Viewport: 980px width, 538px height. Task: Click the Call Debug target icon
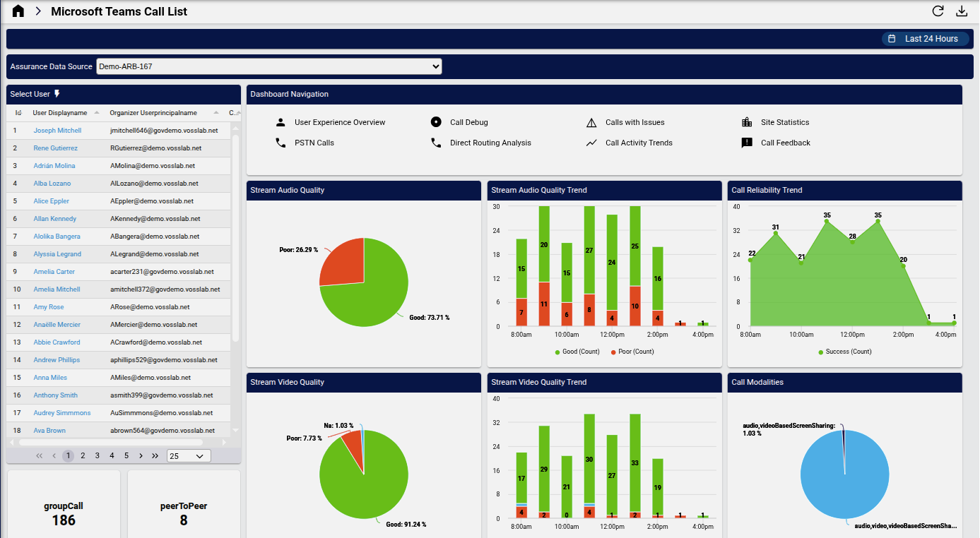pos(436,122)
